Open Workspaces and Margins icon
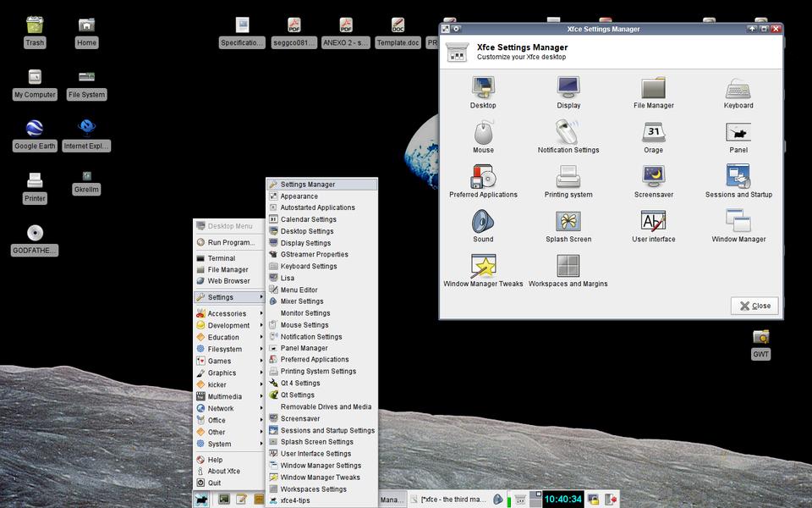 coord(568,267)
